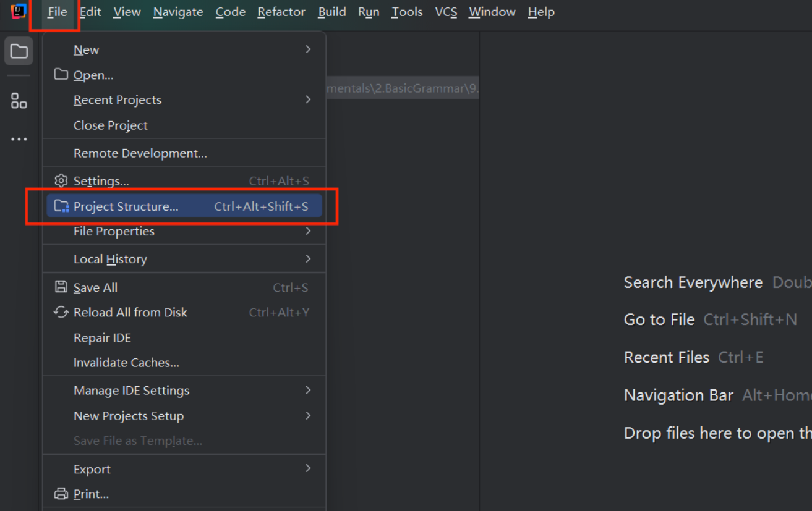Image resolution: width=812 pixels, height=511 pixels.
Task: Select the New Projects Setup entry
Action: coord(184,416)
